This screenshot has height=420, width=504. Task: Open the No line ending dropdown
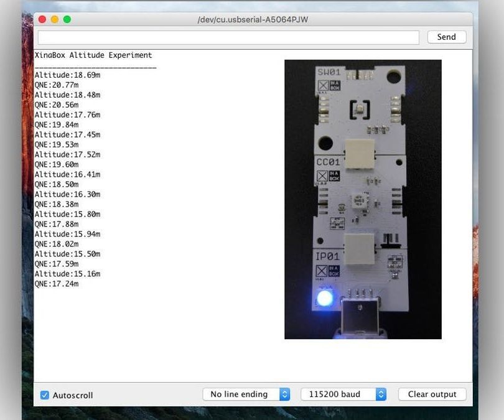(x=246, y=394)
